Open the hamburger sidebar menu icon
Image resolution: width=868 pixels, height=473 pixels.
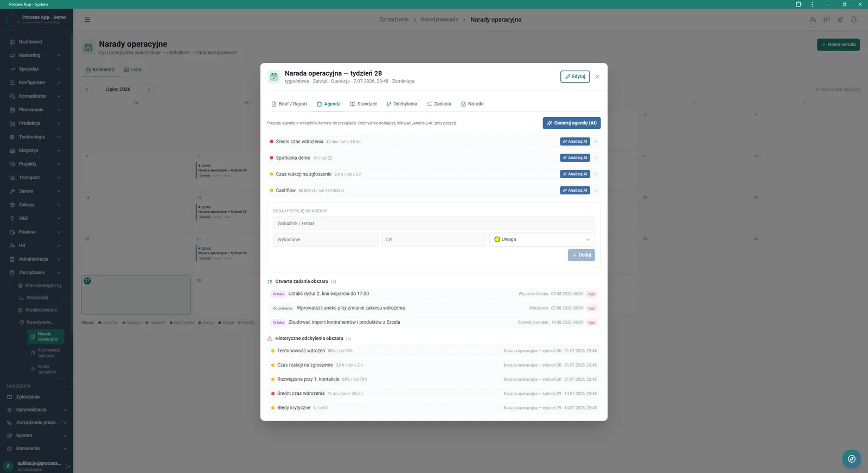coord(87,20)
